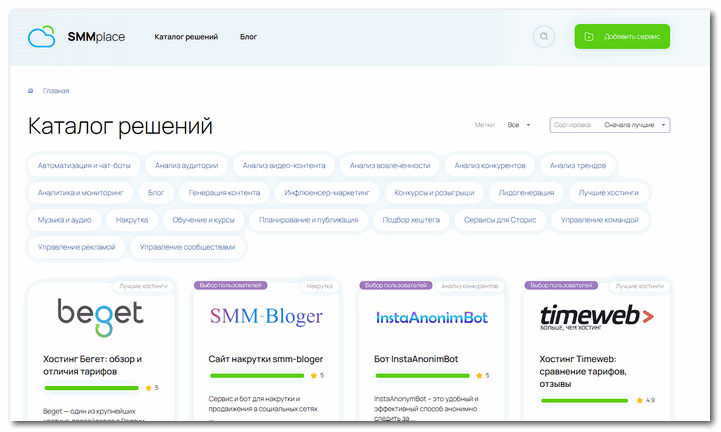The width and height of the screenshot is (721, 432).
Task: Open Хостинг Timeweb: сравнение тарифов title
Action: [x=583, y=371]
